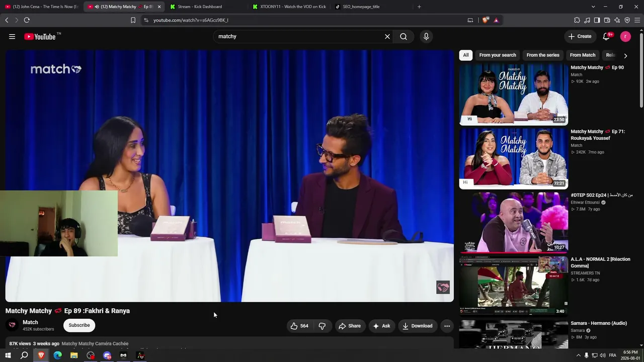Viewport: 644px width, 362px height.
Task: Open the YouTube guide hamburger menu
Action: (12, 36)
